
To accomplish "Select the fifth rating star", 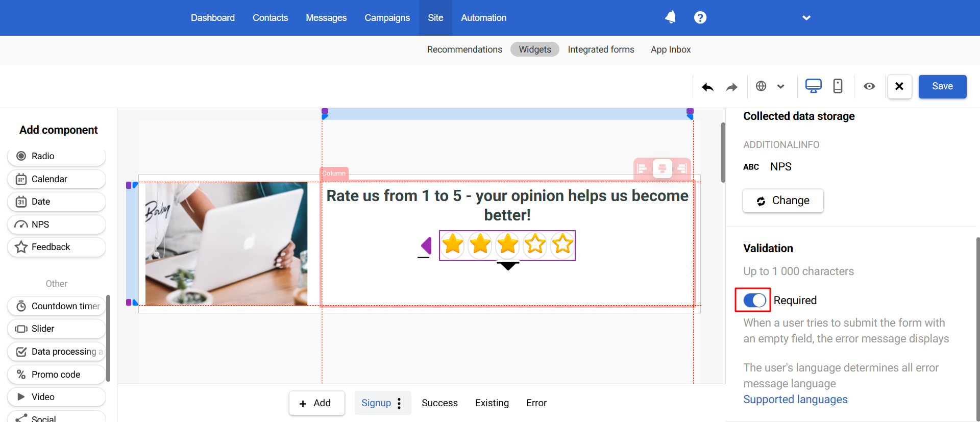I will (x=562, y=245).
